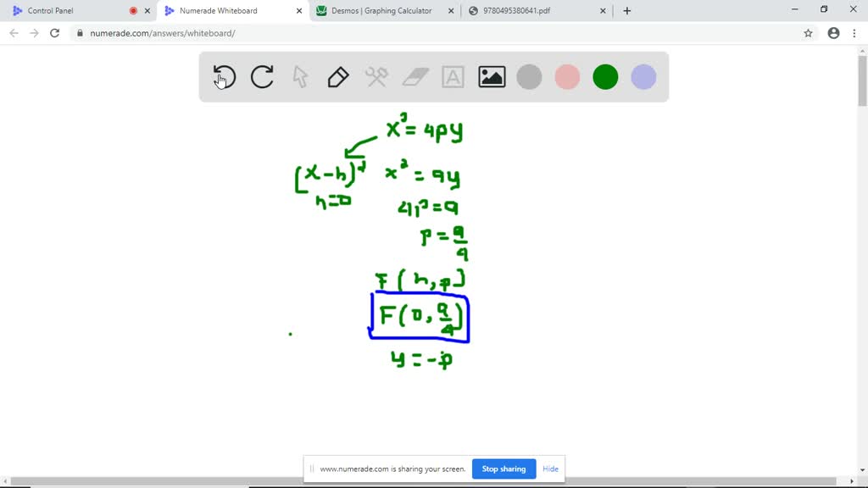Click the redo arrow in whiteboard toolbar

point(262,77)
